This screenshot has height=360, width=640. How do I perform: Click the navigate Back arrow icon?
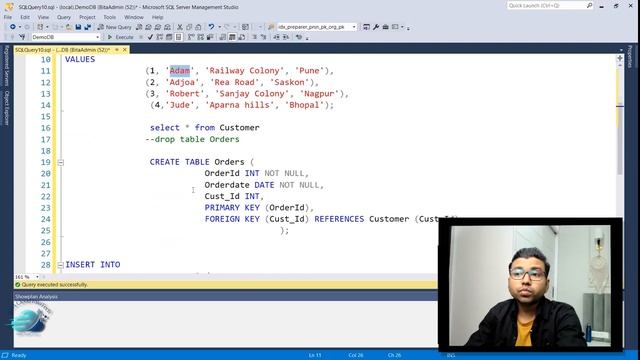13,27
